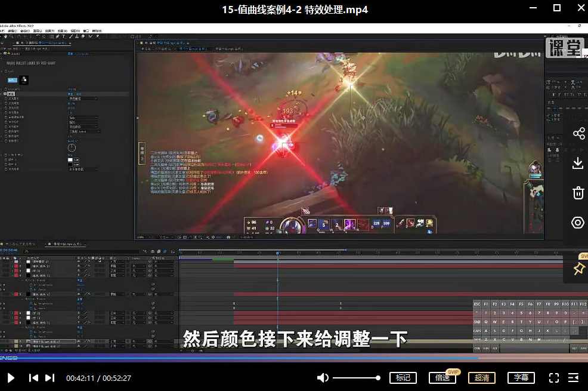Click the white color swatch in Effect Controls
Image resolution: width=588 pixels, height=391 pixels.
(70, 160)
